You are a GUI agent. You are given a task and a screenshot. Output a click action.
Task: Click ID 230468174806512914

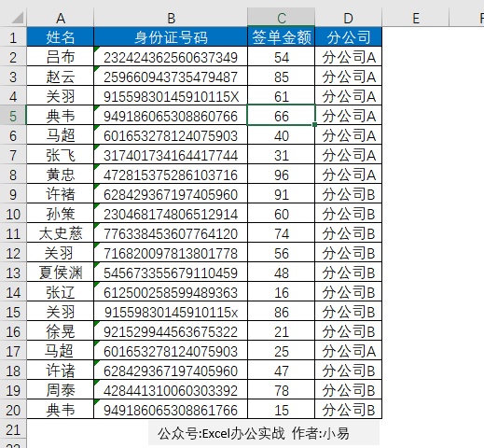point(171,214)
